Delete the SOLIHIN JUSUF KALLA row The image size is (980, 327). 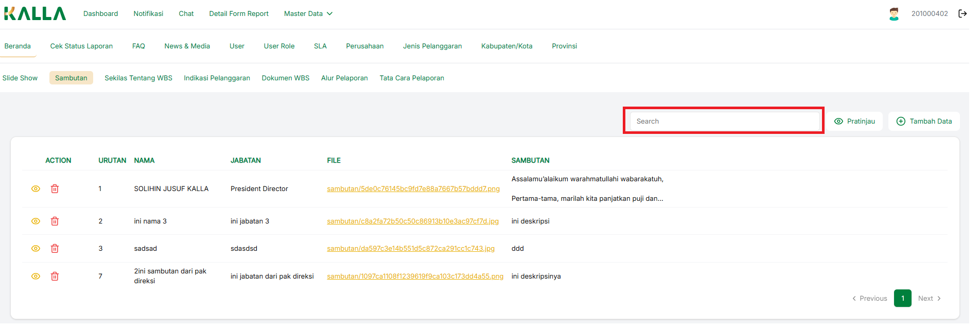(x=55, y=189)
